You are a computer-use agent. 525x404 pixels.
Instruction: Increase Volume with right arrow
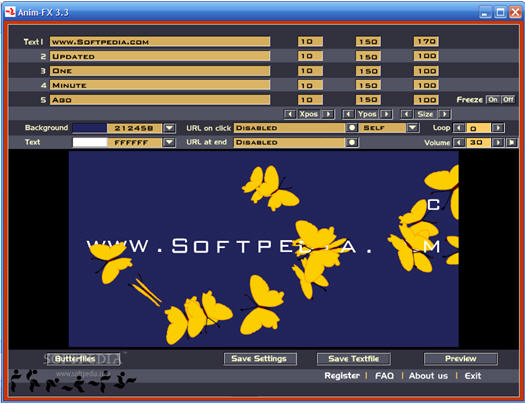click(498, 143)
